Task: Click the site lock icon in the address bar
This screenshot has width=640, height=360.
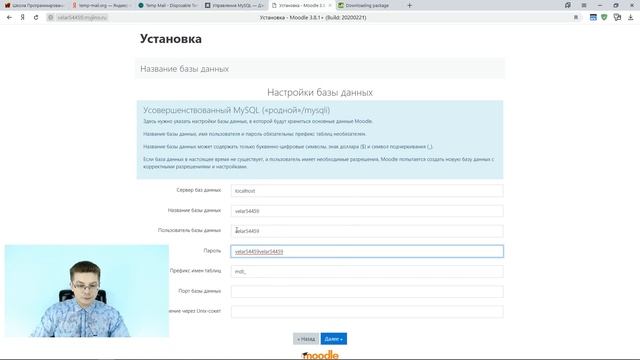Action: coord(51,18)
